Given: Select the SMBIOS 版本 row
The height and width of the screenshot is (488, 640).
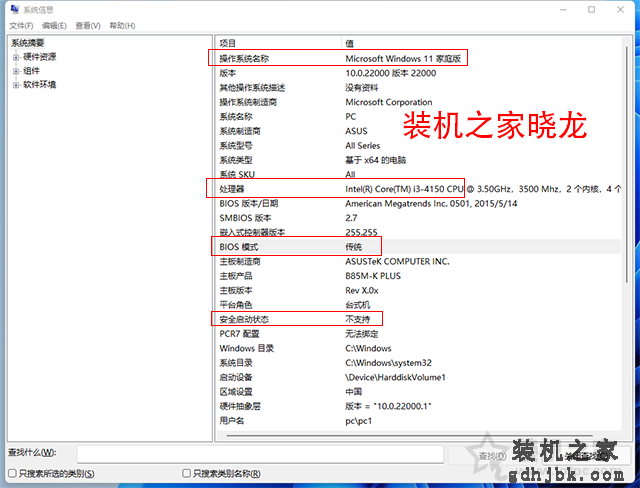Looking at the screenshot, I should click(x=418, y=218).
